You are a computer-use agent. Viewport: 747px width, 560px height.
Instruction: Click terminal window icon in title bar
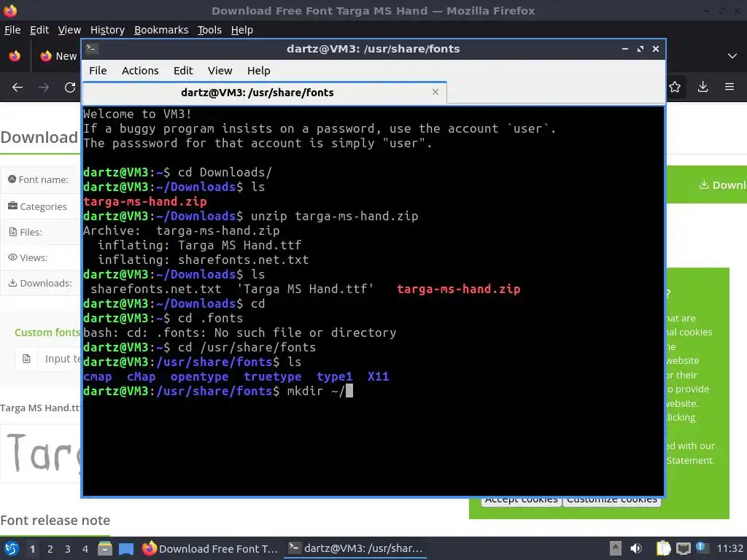[x=92, y=49]
